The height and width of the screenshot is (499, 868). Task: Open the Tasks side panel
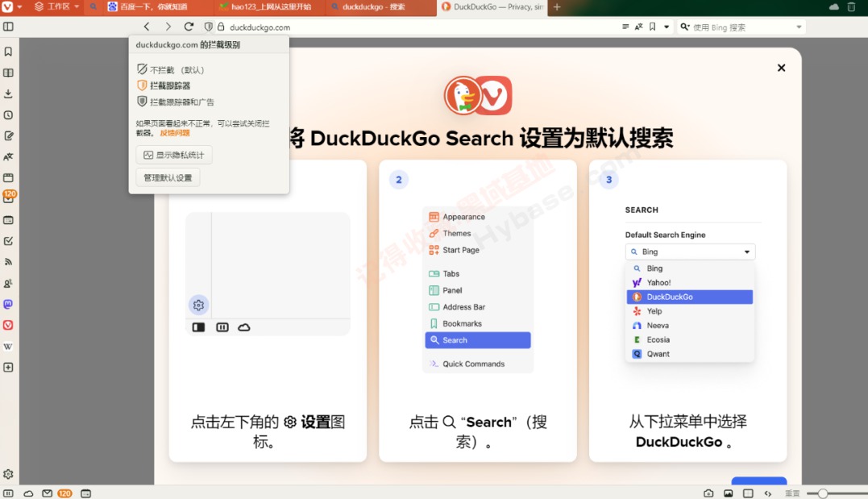tap(8, 241)
